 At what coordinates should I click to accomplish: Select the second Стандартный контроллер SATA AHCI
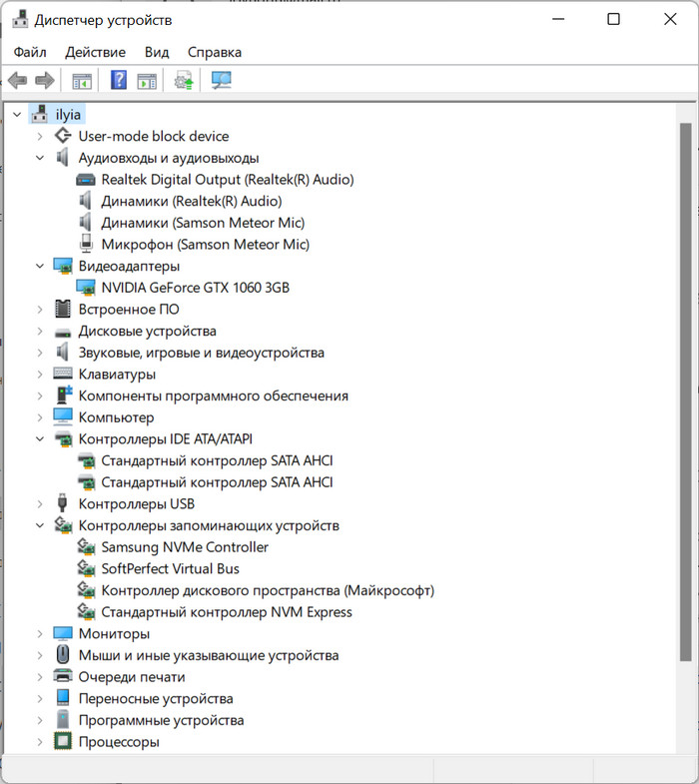pos(217,482)
